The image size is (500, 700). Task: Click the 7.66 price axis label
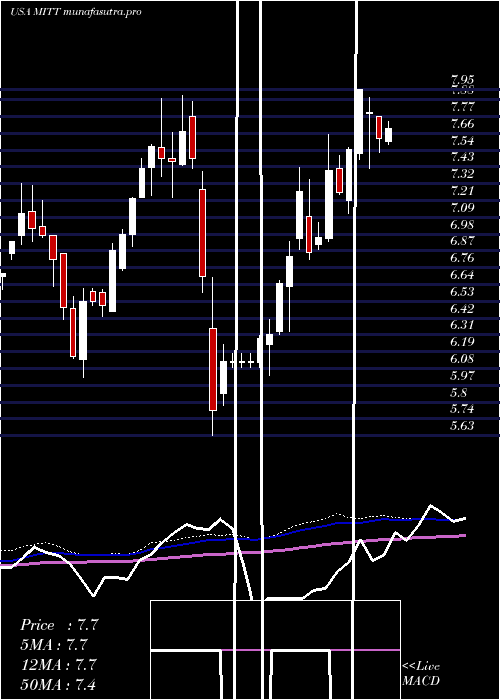pyautogui.click(x=462, y=124)
